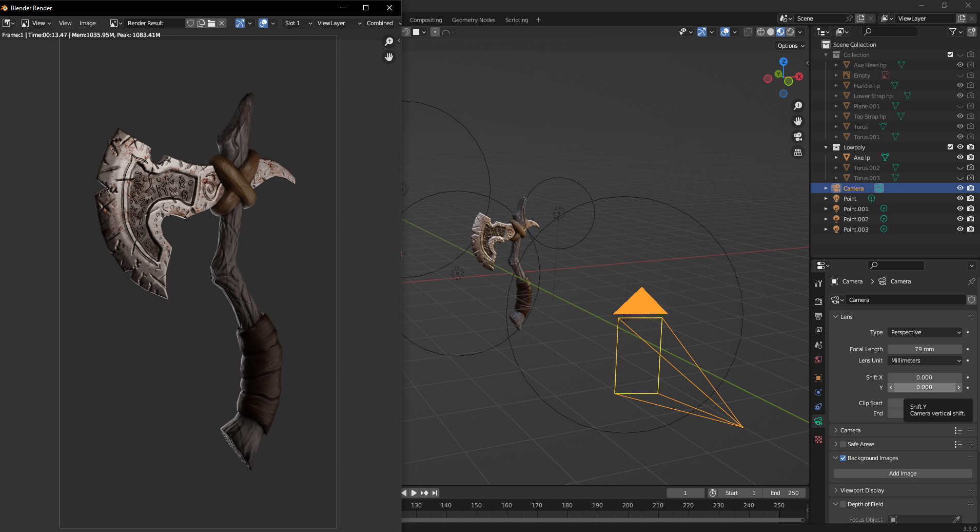This screenshot has width=980, height=532.
Task: Switch to the Geometry Nodes workspace tab
Action: tap(473, 20)
